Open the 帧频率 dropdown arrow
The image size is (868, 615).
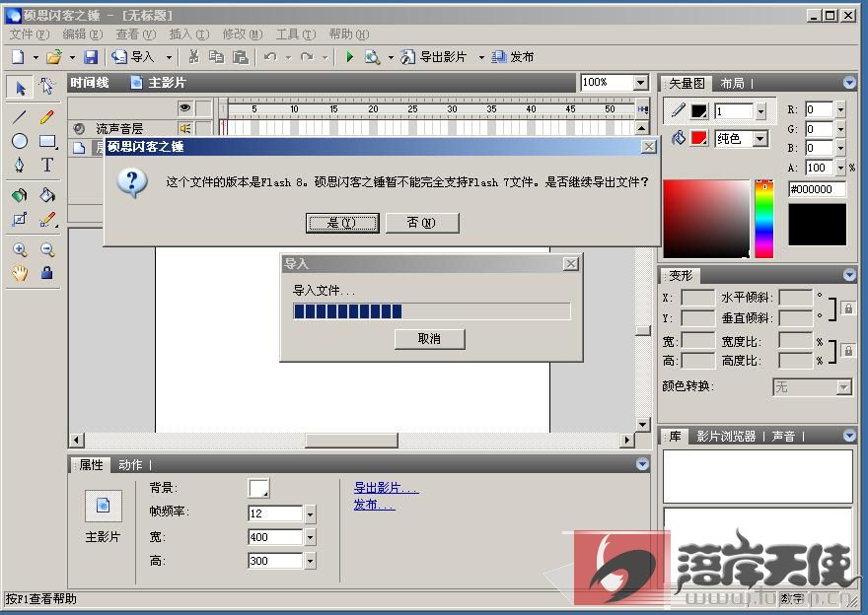[310, 513]
